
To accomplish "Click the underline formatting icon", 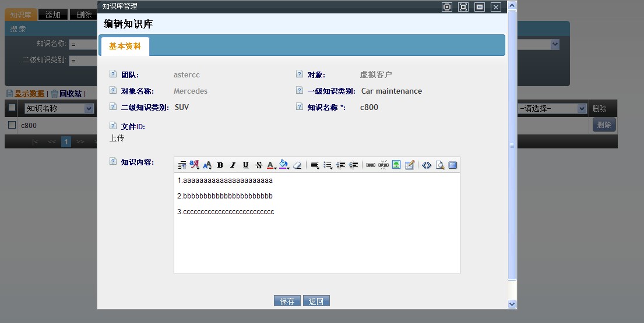I will [245, 165].
